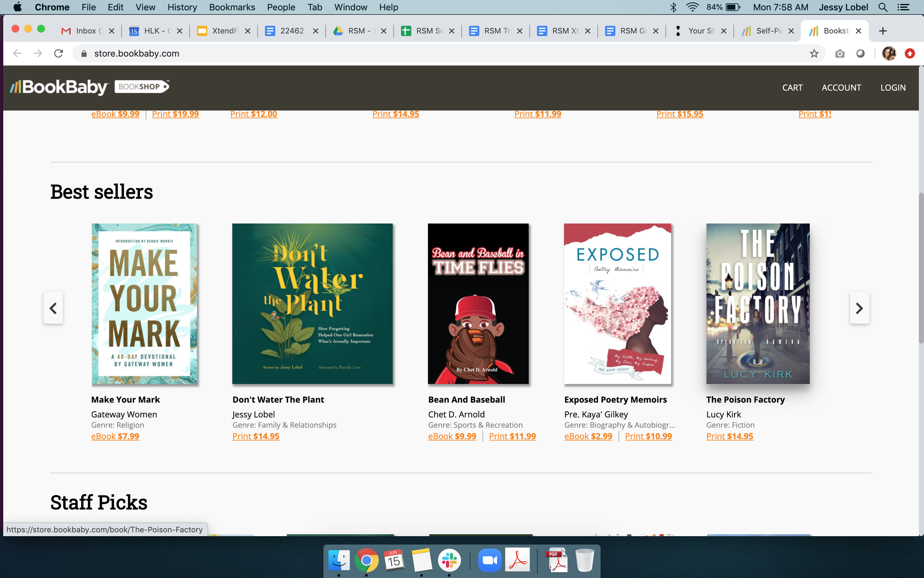Image resolution: width=924 pixels, height=578 pixels.
Task: Show previous best sellers with left chevron
Action: point(53,308)
